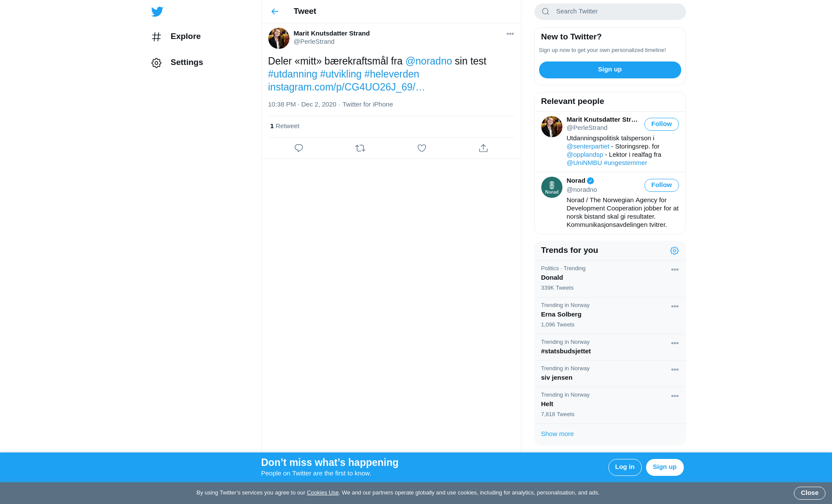Image resolution: width=832 pixels, height=504 pixels.
Task: Open the instagram.com link in the tweet
Action: (346, 87)
